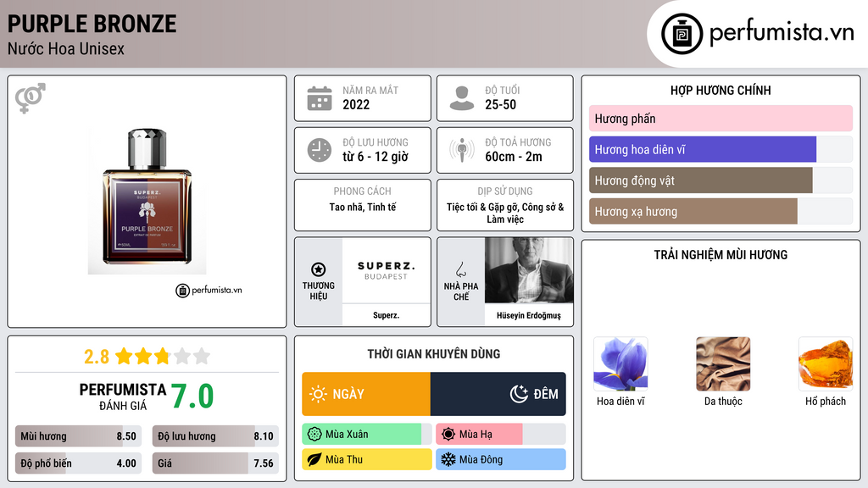
Task: Click the Thời gian khuyên dùng heading
Action: tap(434, 354)
